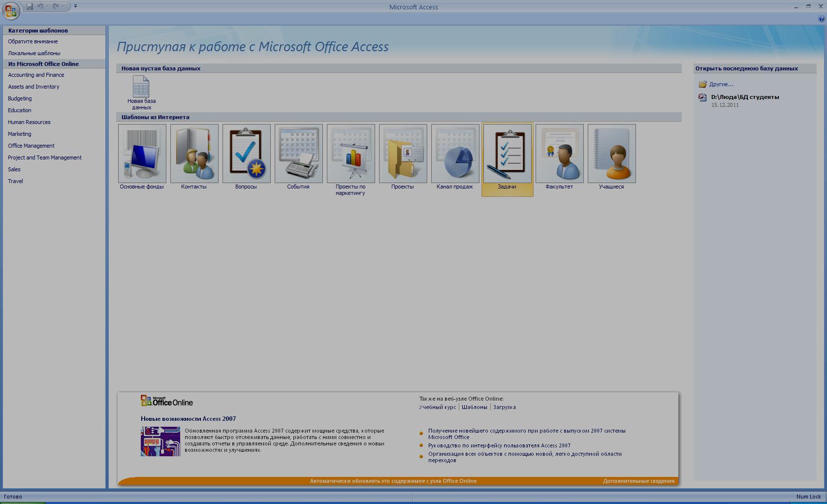Viewport: 827px width, 504px height.
Task: Choose Project and Team Management category
Action: coord(45,157)
